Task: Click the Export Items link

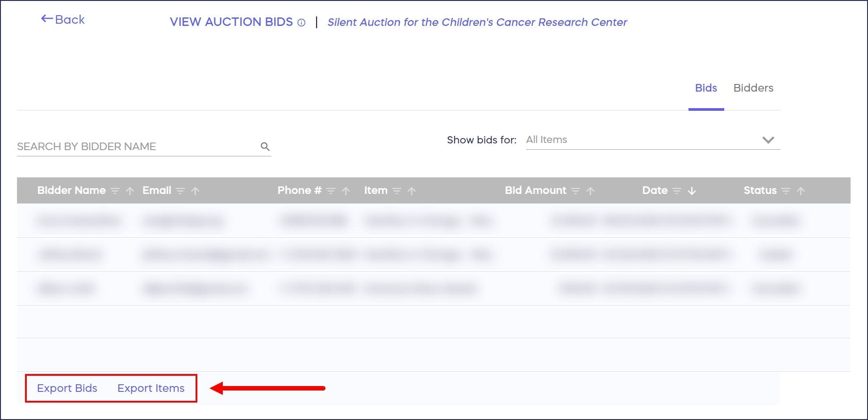Action: [x=151, y=388]
